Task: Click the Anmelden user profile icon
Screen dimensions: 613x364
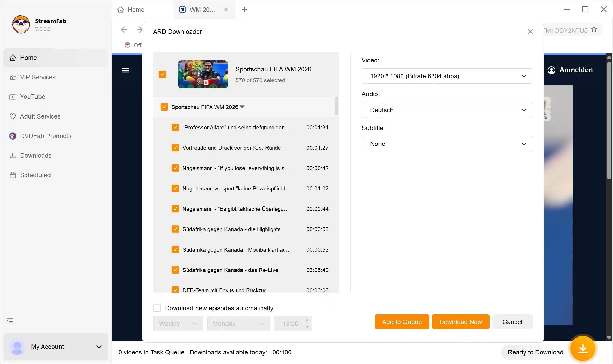Action: coord(551,70)
